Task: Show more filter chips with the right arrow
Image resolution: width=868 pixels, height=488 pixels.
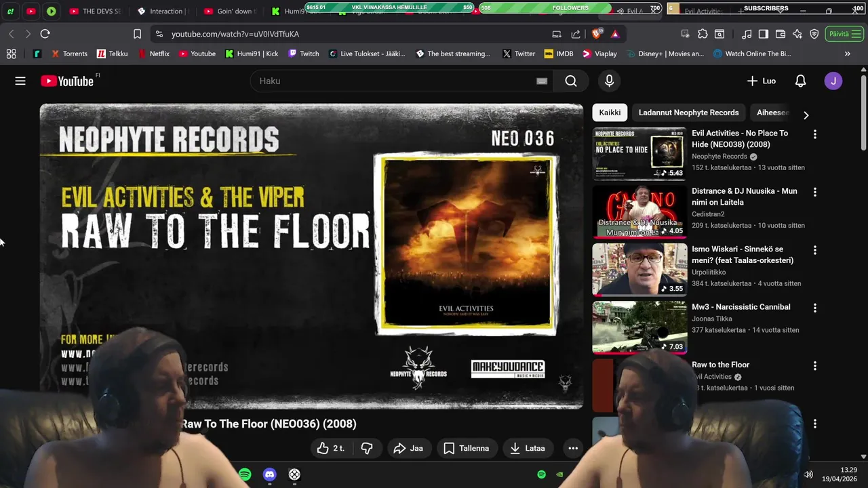Action: 806,115
